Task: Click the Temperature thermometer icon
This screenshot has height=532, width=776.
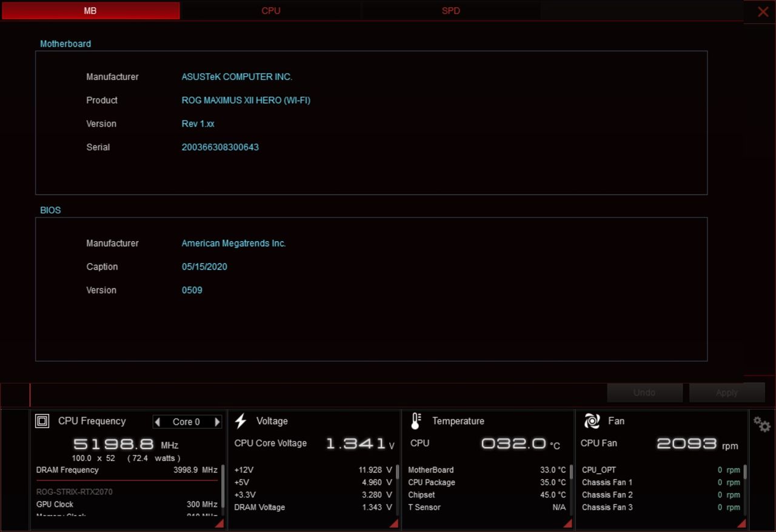Action: click(x=416, y=421)
